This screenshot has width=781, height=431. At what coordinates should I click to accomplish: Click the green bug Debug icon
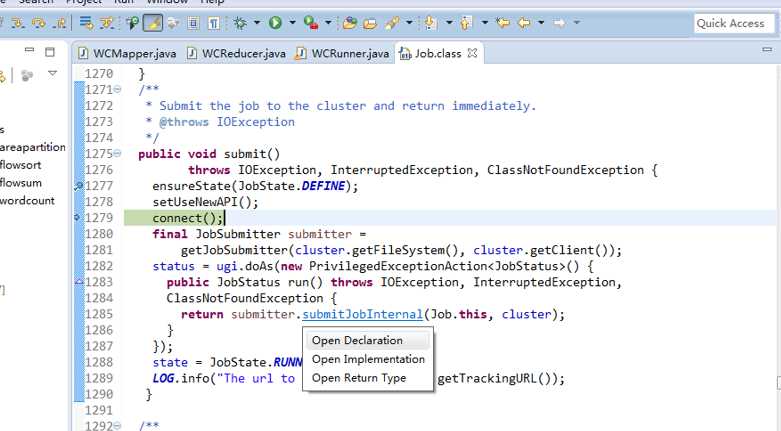pos(240,23)
